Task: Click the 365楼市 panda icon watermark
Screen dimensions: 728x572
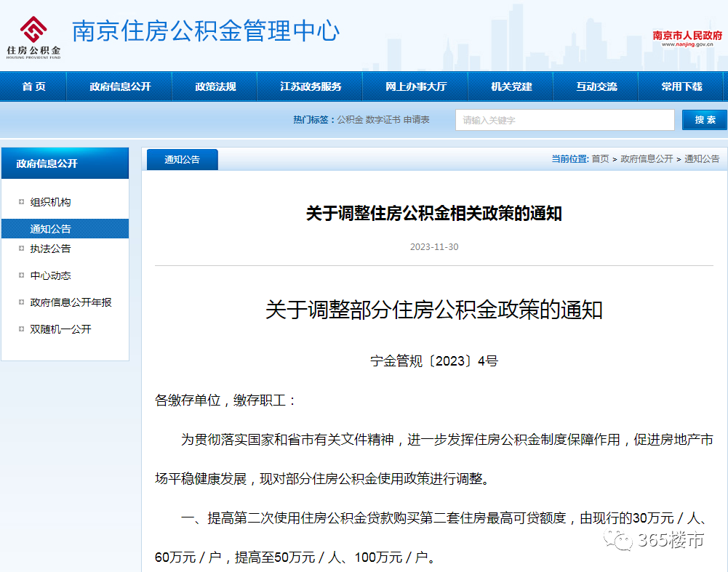Action: 617,541
